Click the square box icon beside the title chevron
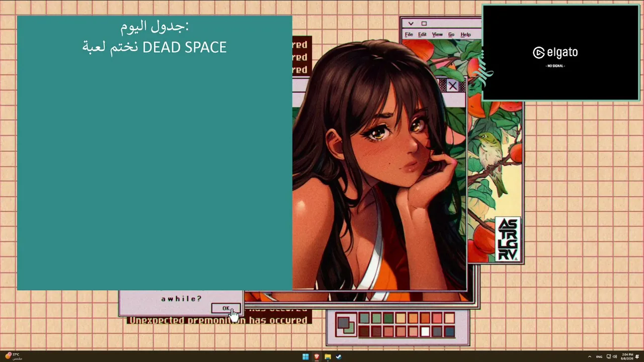 click(424, 24)
